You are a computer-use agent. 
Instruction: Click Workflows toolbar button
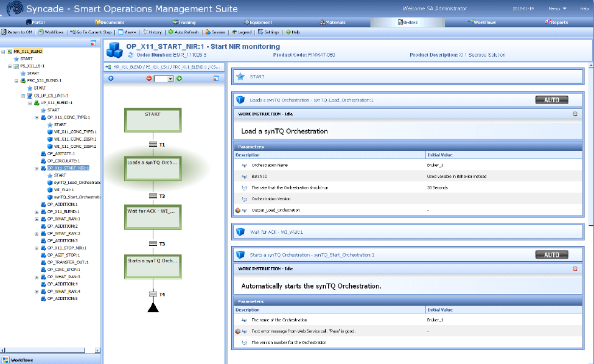click(x=51, y=32)
